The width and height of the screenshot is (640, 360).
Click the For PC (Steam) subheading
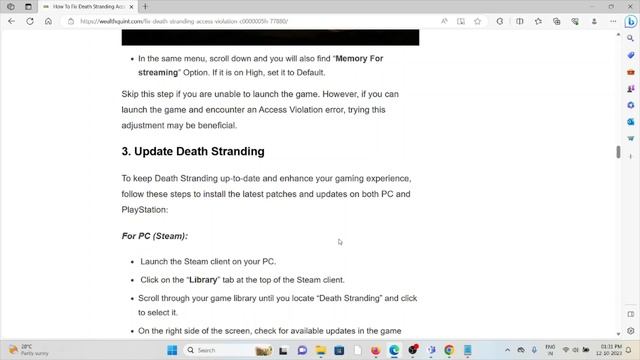click(155, 236)
